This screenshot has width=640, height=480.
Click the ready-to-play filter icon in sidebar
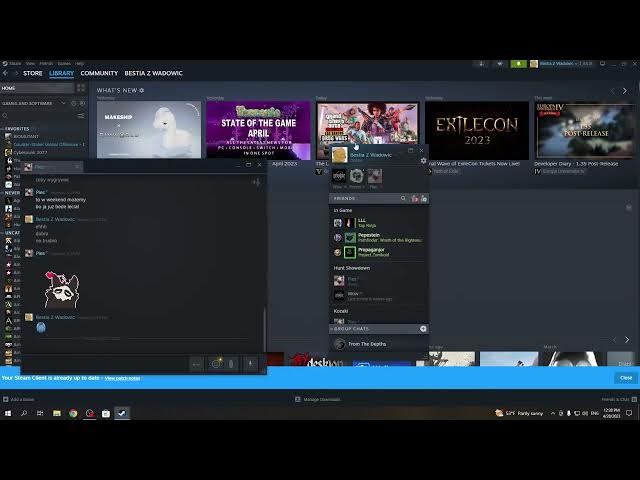[82, 104]
